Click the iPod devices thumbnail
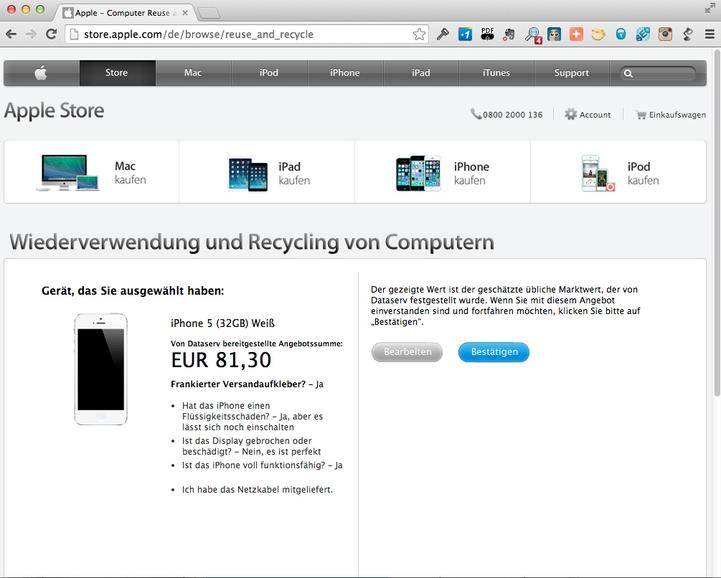 [x=598, y=173]
